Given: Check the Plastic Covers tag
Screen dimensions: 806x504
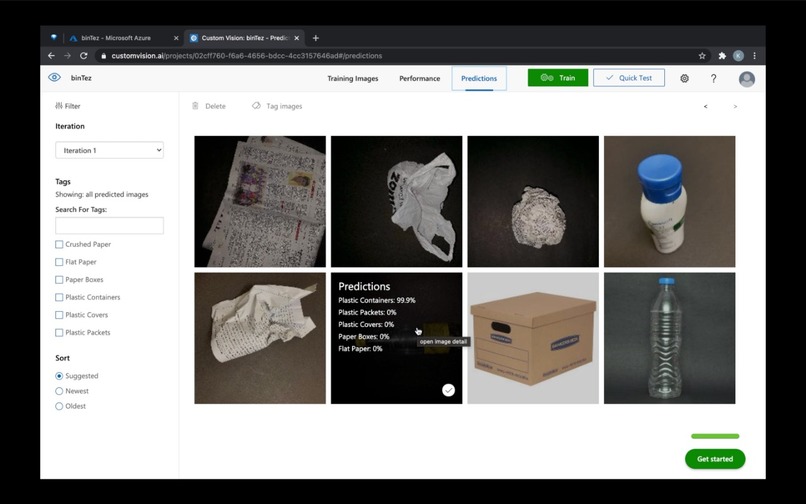Looking at the screenshot, I should click(59, 315).
